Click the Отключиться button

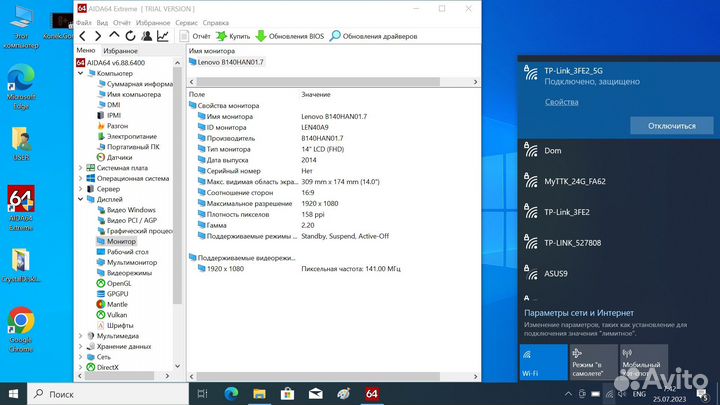click(672, 125)
